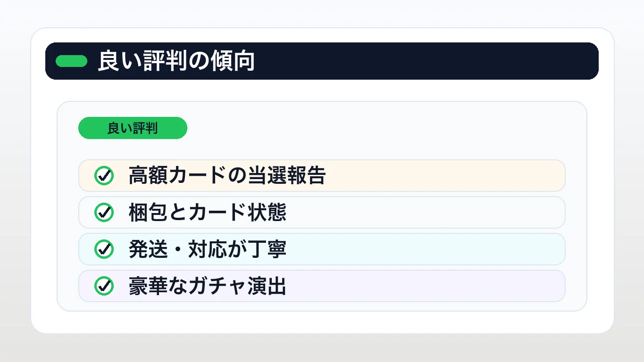Select the 良い評判 green badge
This screenshot has height=362, width=644.
(133, 128)
